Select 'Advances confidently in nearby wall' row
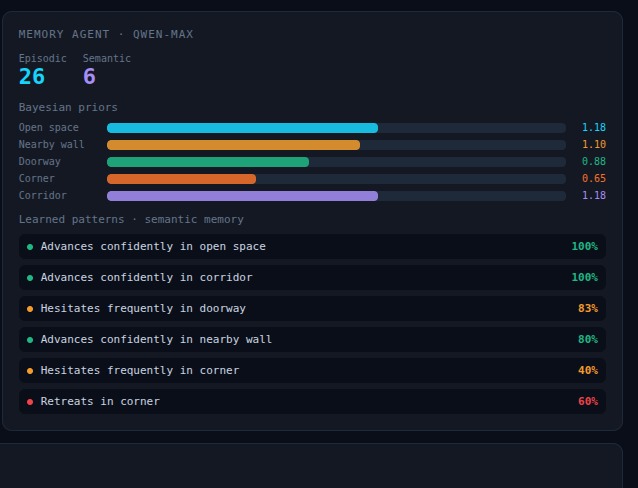This screenshot has width=638, height=488. (x=312, y=339)
